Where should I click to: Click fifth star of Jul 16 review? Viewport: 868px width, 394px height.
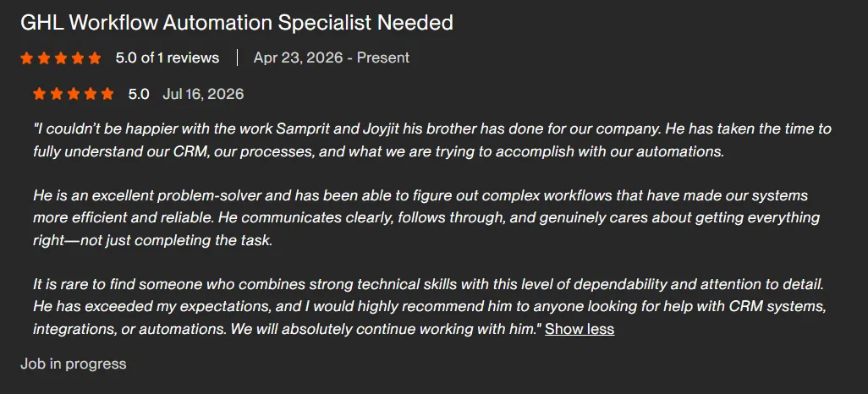(x=108, y=94)
